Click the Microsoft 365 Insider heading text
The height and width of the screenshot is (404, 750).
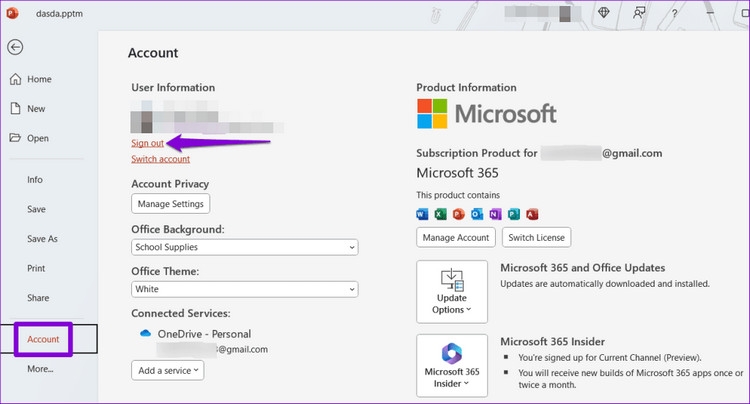(x=552, y=341)
